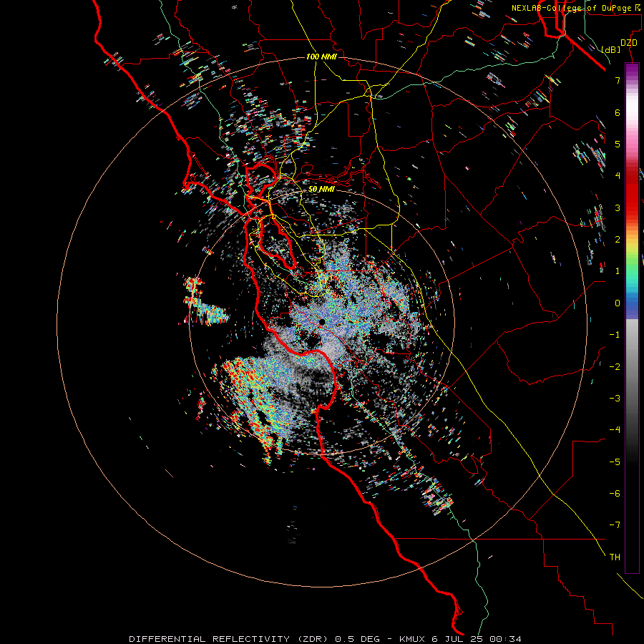Click the [dB] units label
The image size is (644, 644).
point(610,49)
